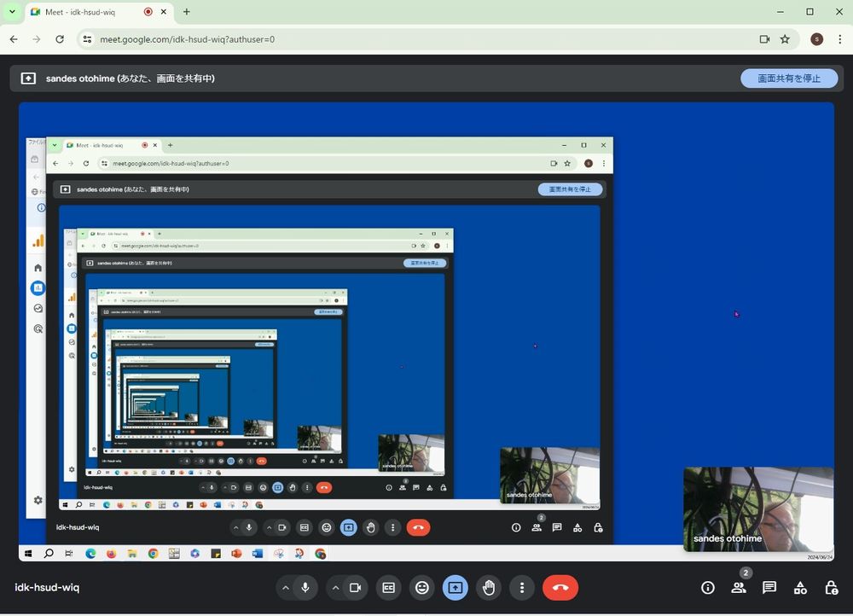Click the large sandes otohime self-view thumbnail
Screen dimensions: 853x616
(x=758, y=509)
